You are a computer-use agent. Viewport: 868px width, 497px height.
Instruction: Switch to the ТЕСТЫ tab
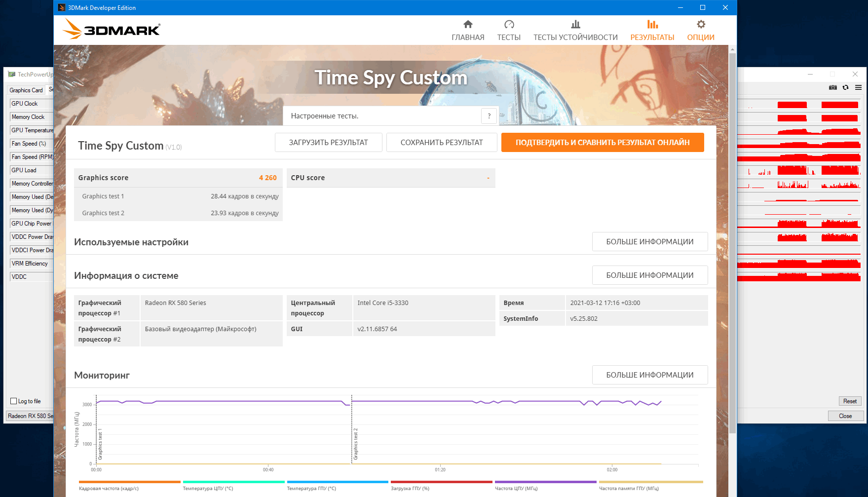[509, 31]
